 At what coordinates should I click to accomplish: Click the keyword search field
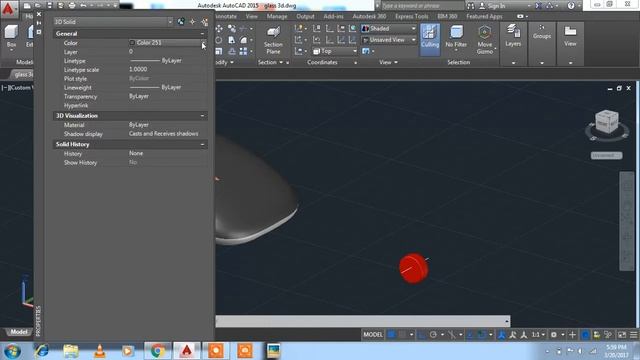click(423, 6)
